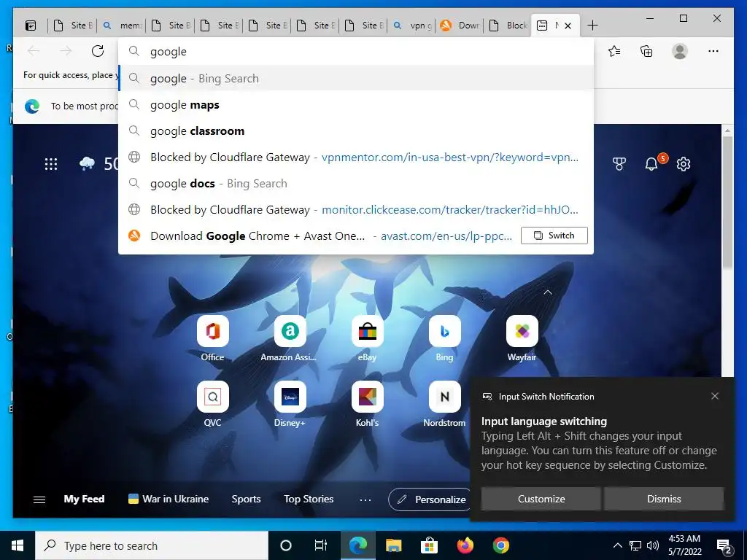747x560 pixels.
Task: Open File Explorer from the taskbar
Action: point(393,545)
